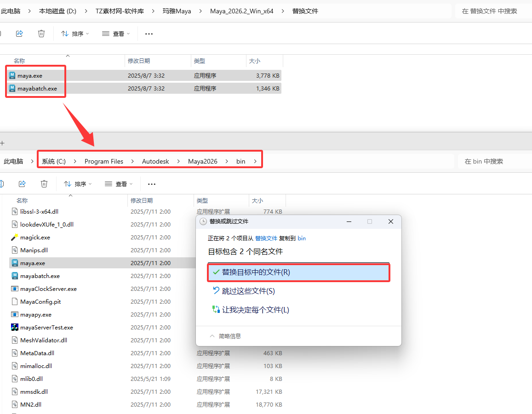Click TZ素材网-软件库 breadcrumb
Viewport: 532px width, 414px height.
120,11
